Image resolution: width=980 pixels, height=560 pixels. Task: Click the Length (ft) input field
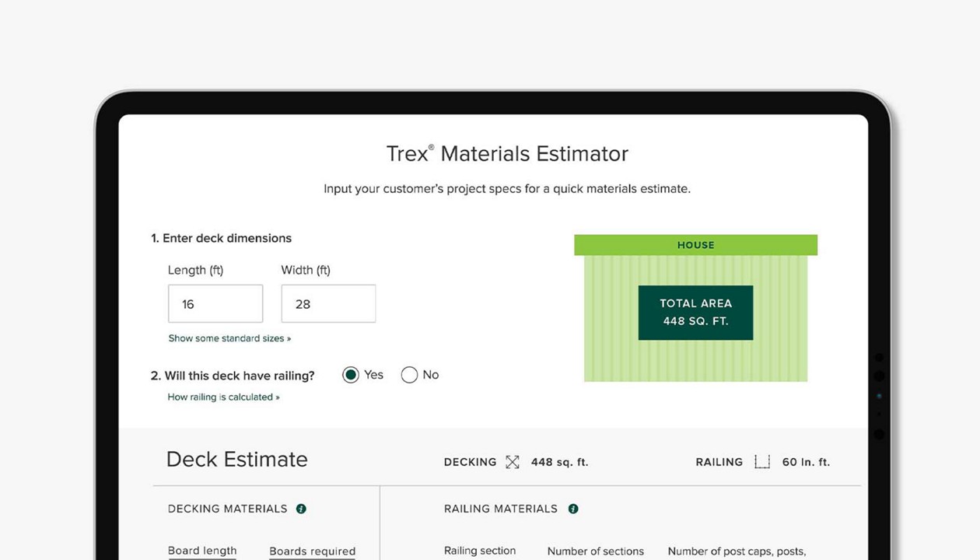pos(215,304)
